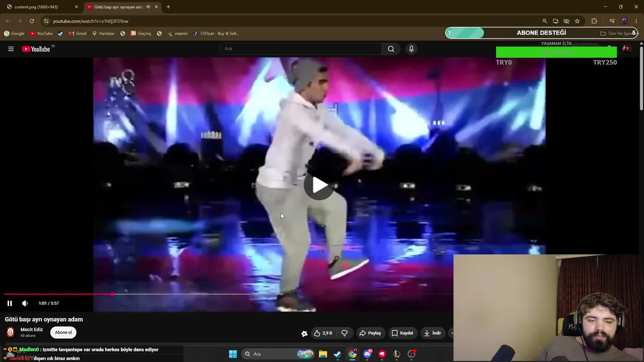
Task: Click the YouTube search magnifier button
Action: (x=391, y=49)
